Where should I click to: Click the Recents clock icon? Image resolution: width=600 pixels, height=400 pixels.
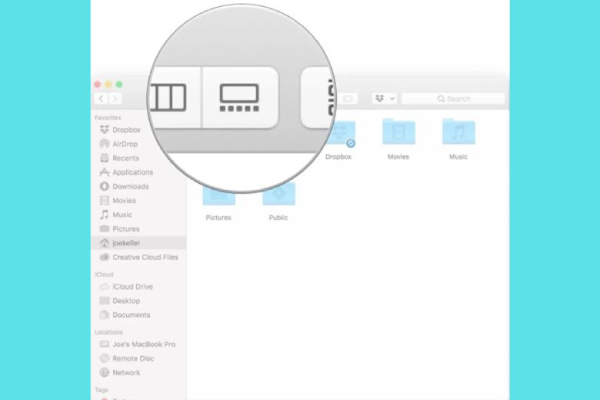pyautogui.click(x=104, y=158)
